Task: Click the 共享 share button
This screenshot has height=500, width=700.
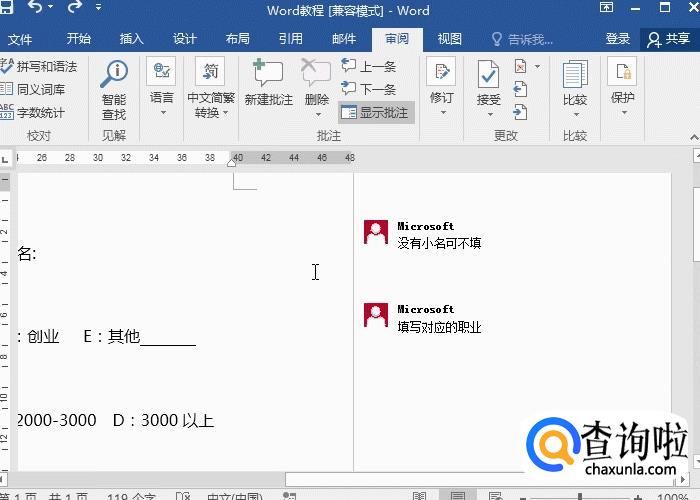Action: tap(669, 39)
